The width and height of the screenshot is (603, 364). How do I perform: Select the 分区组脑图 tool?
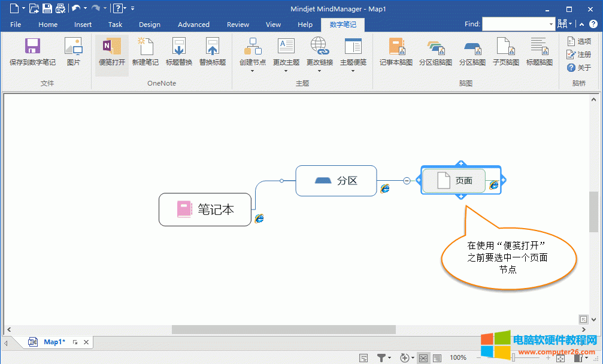(x=435, y=54)
